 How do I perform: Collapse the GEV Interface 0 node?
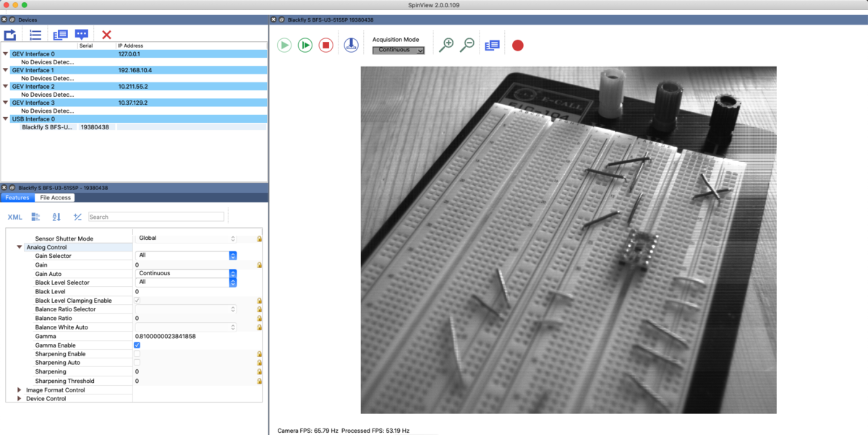[x=6, y=54]
